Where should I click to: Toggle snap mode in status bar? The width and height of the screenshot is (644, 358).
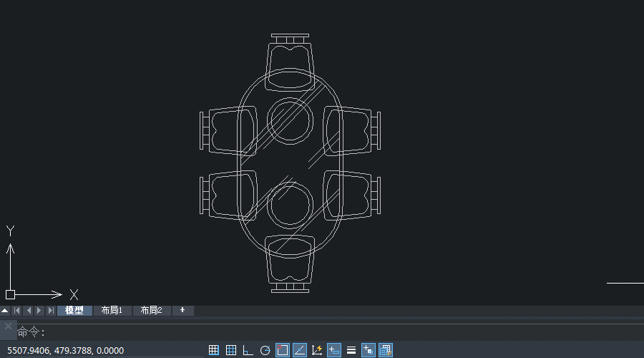coord(214,350)
